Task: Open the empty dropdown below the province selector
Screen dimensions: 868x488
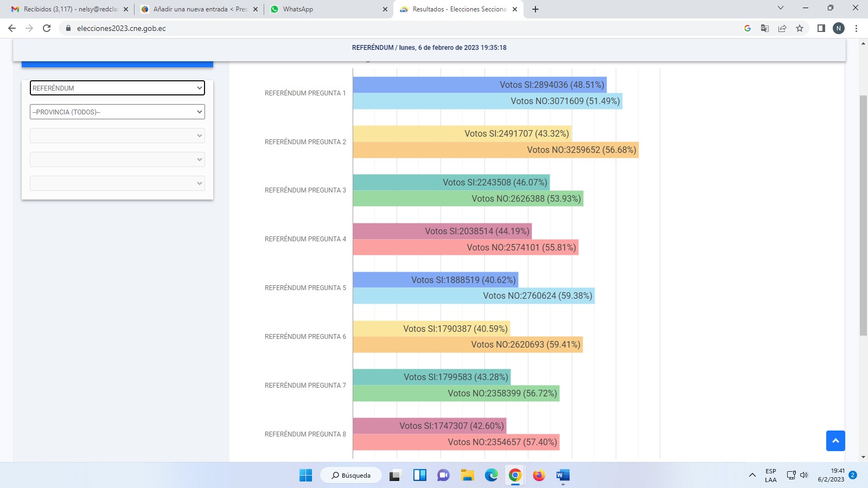Action: pos(117,136)
